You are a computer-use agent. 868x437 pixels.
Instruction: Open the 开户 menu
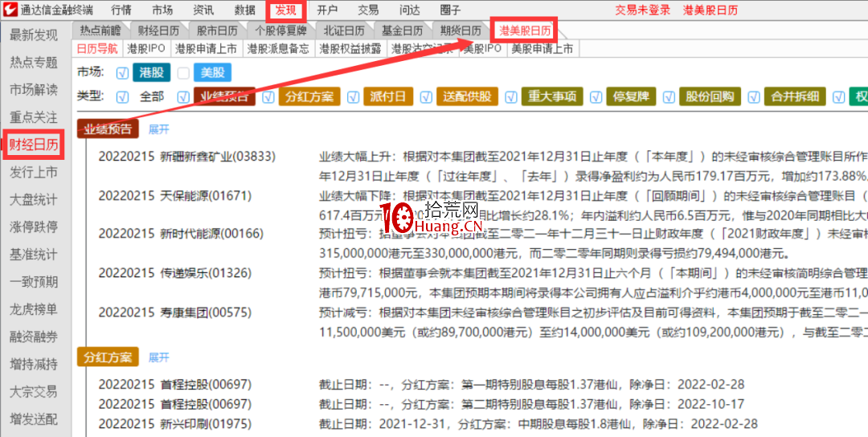pos(328,10)
